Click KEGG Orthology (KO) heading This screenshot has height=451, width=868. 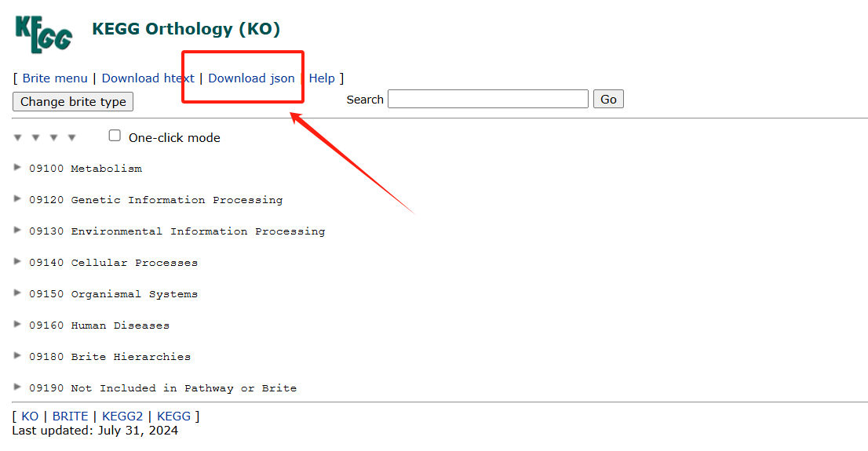click(186, 29)
